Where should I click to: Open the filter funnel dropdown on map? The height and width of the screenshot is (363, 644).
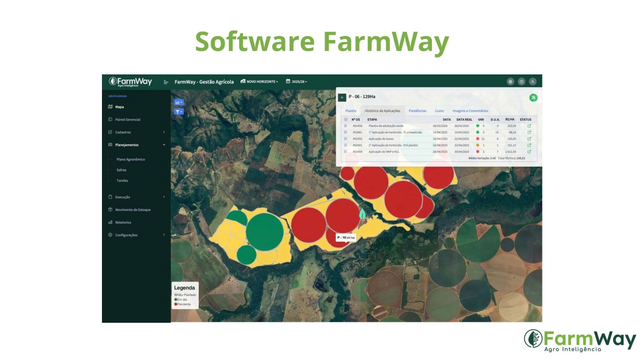click(179, 112)
